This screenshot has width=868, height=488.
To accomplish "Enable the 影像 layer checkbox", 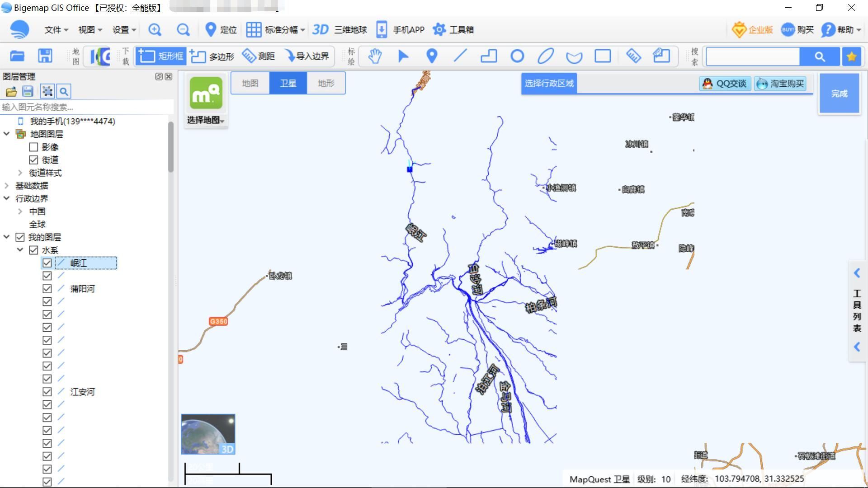I will [33, 147].
